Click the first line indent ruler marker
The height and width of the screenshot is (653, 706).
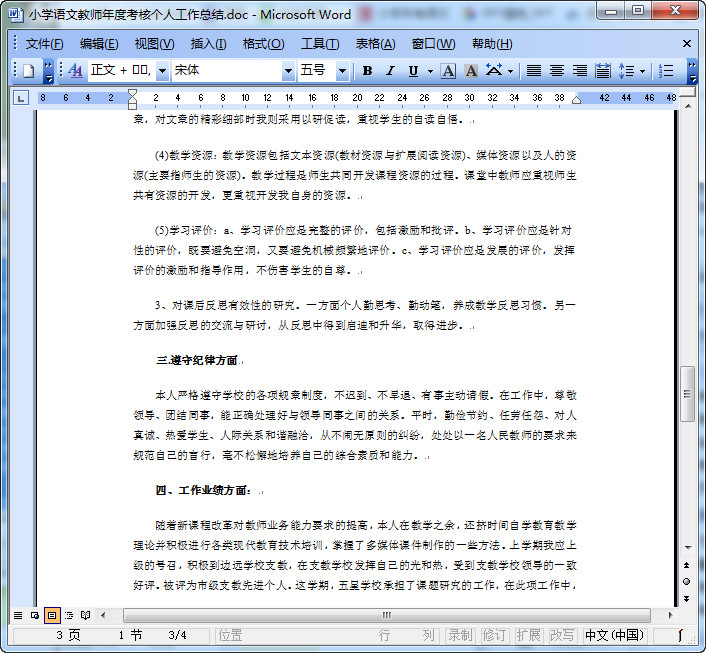(x=132, y=94)
